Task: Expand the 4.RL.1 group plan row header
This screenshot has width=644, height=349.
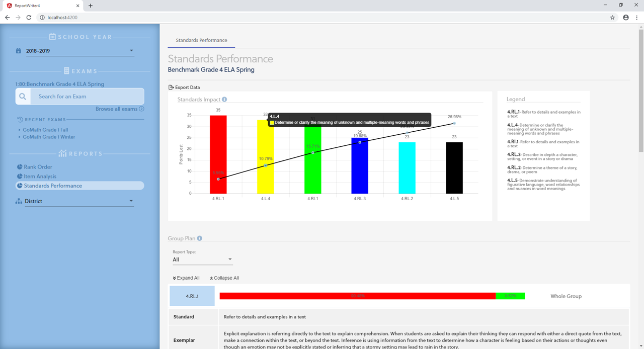Action: click(192, 296)
